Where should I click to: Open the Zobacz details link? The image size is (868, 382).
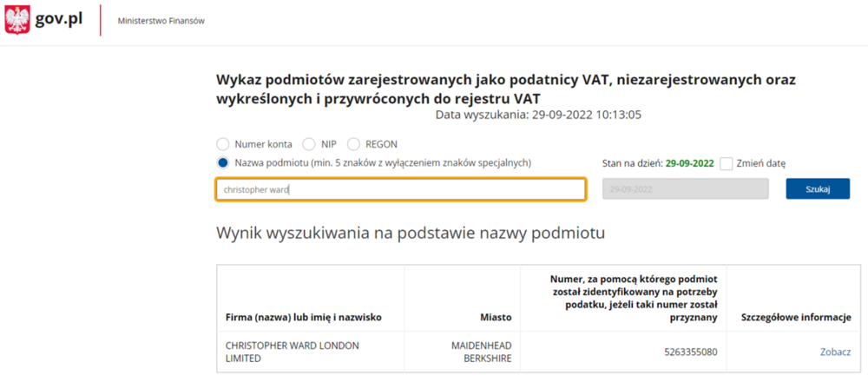point(835,352)
